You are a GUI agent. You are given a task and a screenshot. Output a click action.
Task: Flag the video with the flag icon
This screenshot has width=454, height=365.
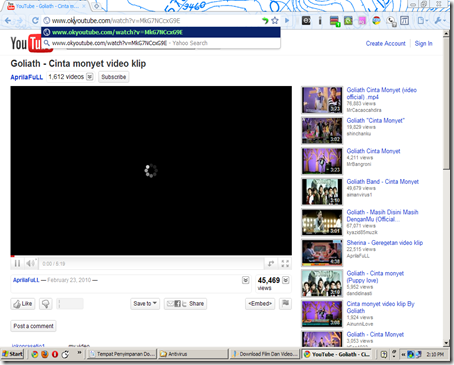285,303
